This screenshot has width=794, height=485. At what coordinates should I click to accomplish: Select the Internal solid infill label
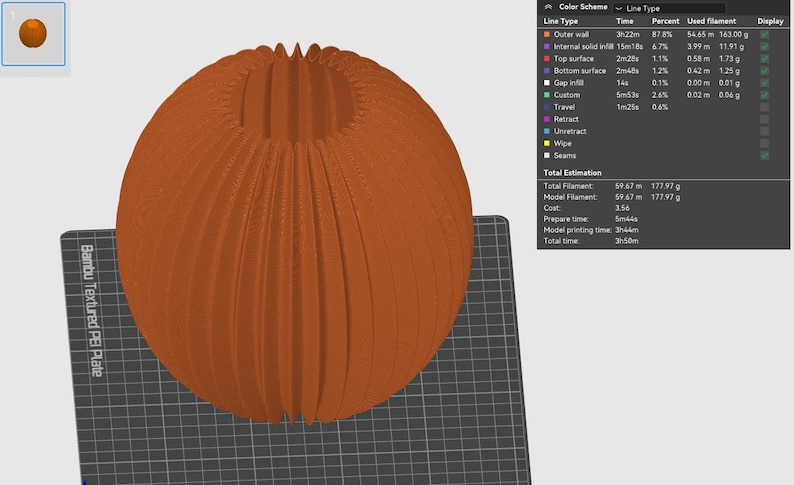(583, 47)
